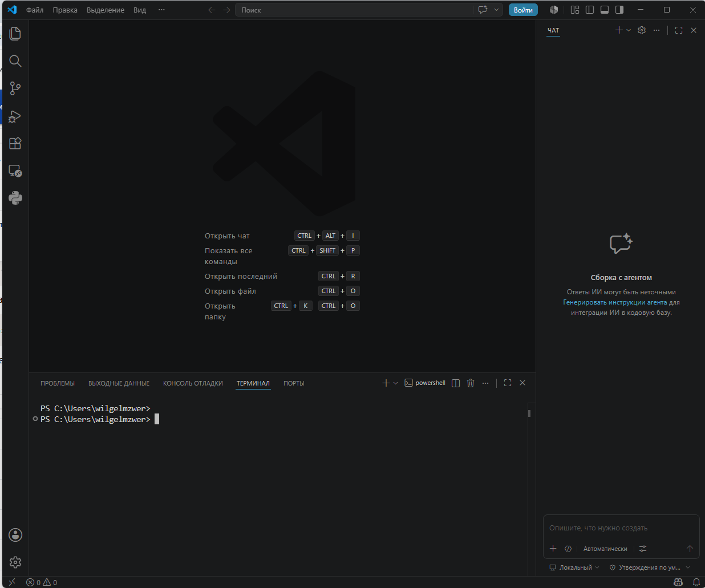Open the Source Control view
The height and width of the screenshot is (588, 705).
15,88
